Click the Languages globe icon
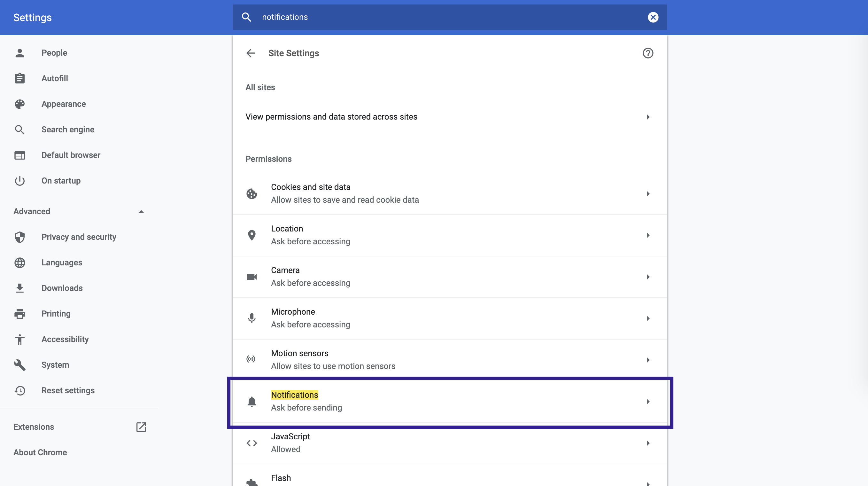 [19, 263]
